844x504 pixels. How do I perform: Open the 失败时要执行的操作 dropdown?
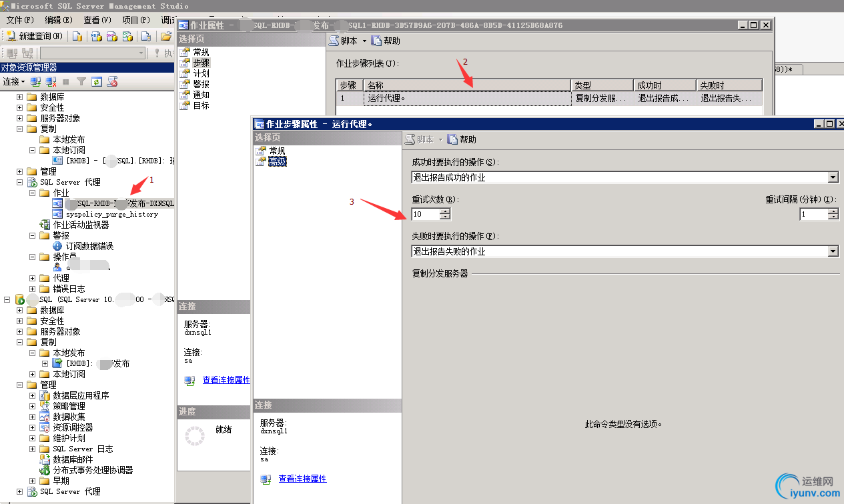(x=833, y=251)
